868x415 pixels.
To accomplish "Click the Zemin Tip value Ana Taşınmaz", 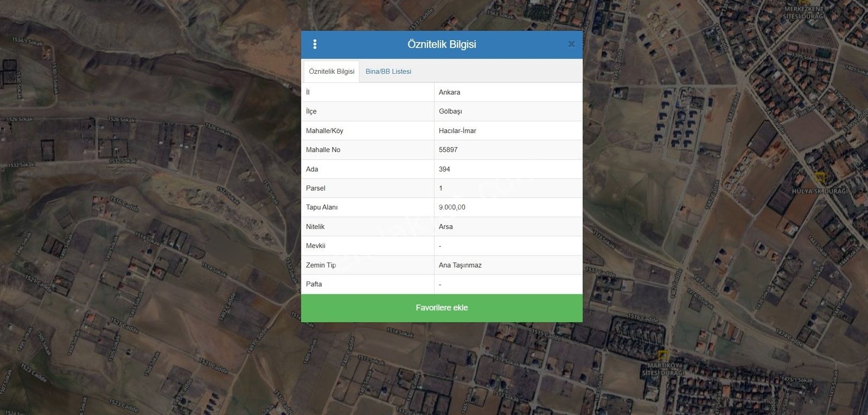I will click(x=460, y=265).
